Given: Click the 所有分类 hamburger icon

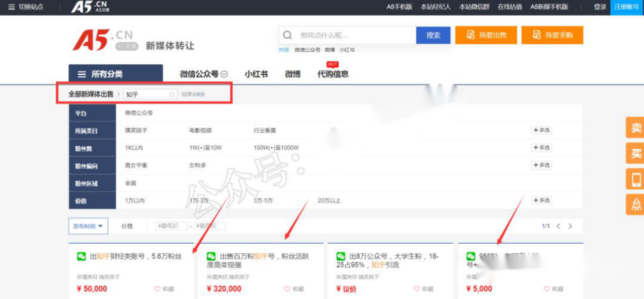Looking at the screenshot, I should (x=82, y=74).
